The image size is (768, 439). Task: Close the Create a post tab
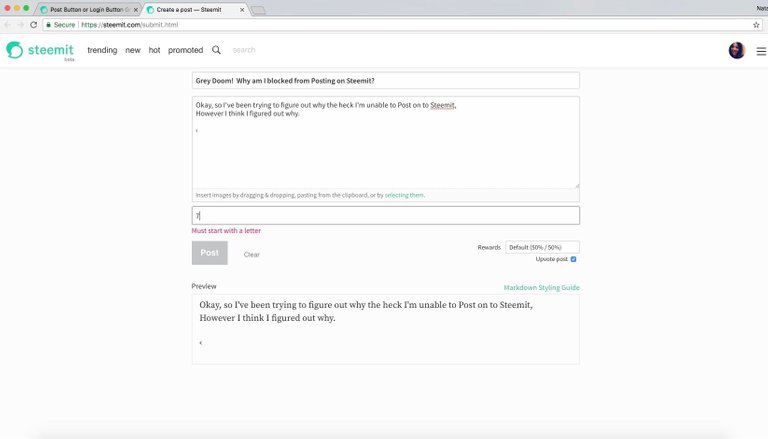pos(242,10)
